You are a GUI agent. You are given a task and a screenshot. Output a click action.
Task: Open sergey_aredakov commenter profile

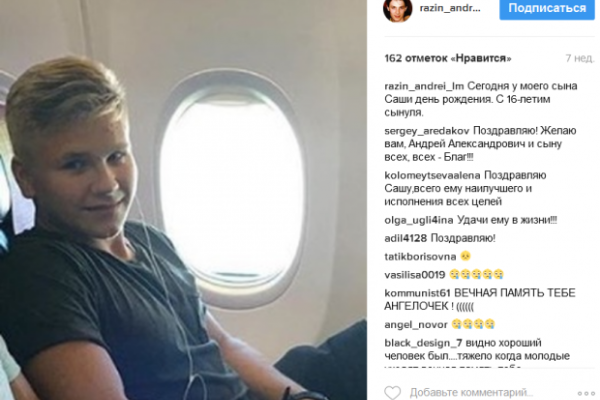427,131
